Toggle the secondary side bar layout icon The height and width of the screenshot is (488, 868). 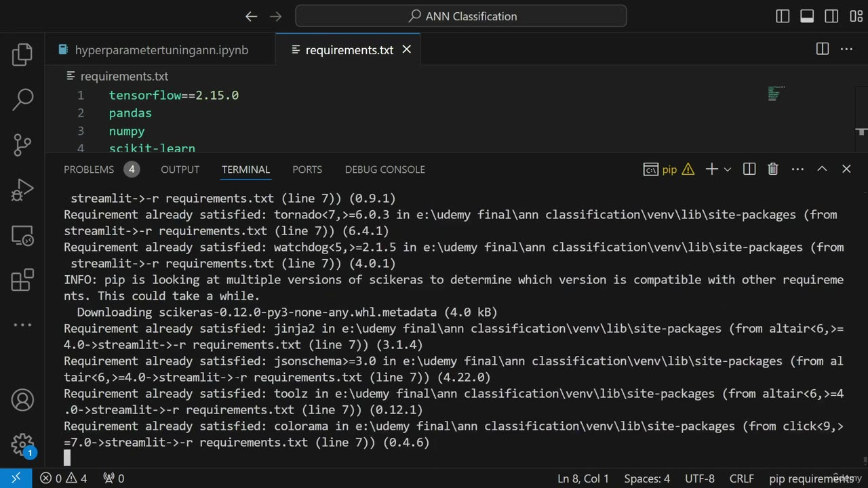(x=831, y=16)
